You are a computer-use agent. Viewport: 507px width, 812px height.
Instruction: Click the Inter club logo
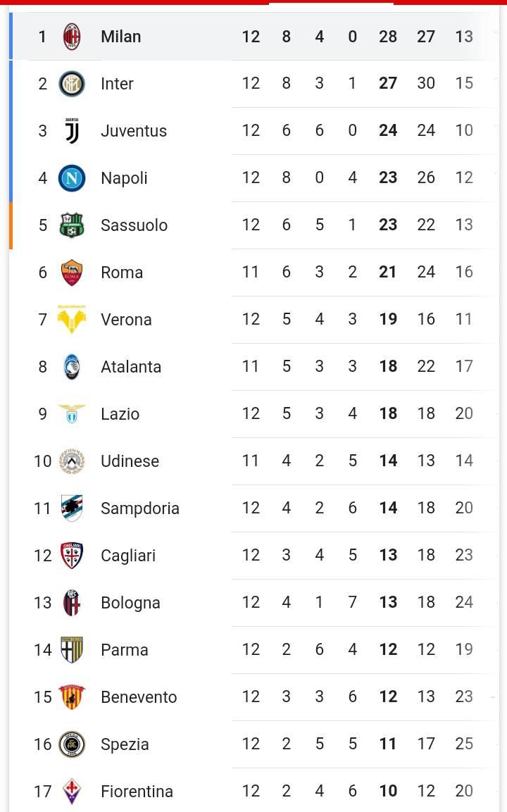(71, 83)
